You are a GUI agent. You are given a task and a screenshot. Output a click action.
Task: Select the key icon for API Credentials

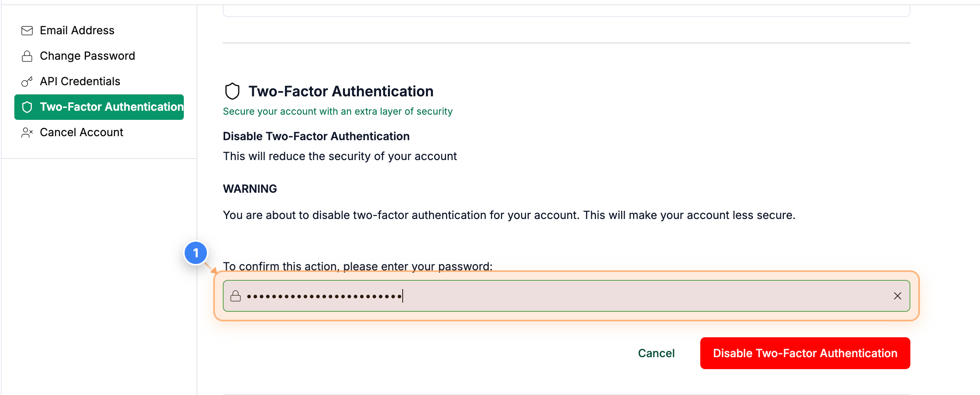(27, 81)
